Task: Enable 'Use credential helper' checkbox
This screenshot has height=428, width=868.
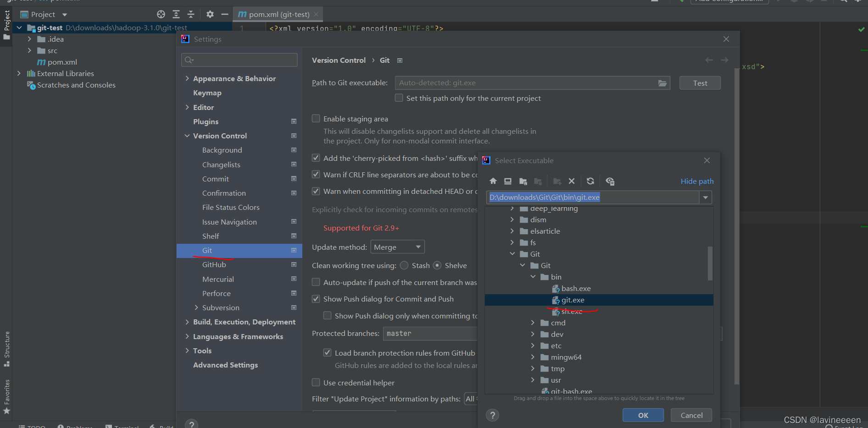Action: 316,383
